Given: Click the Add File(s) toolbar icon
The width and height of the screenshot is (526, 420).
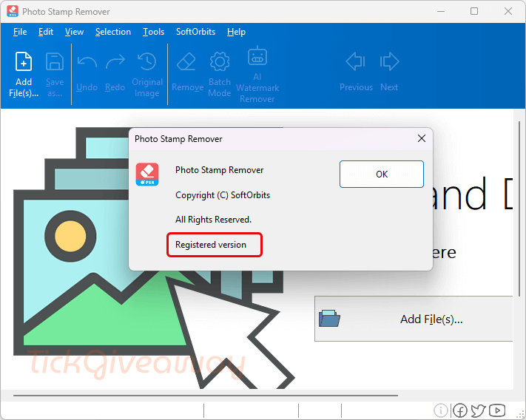Looking at the screenshot, I should coord(24,61).
